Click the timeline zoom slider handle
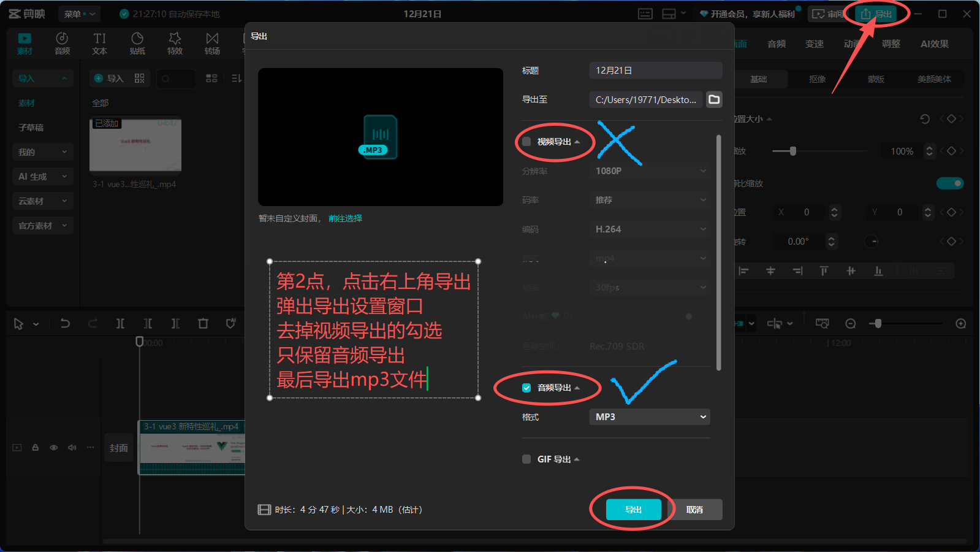This screenshot has height=552, width=980. pyautogui.click(x=878, y=323)
